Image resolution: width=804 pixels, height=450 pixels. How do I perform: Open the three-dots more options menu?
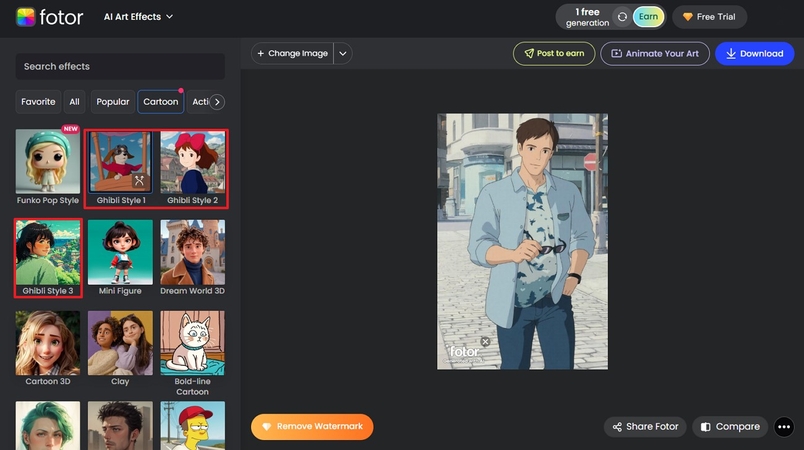[784, 426]
